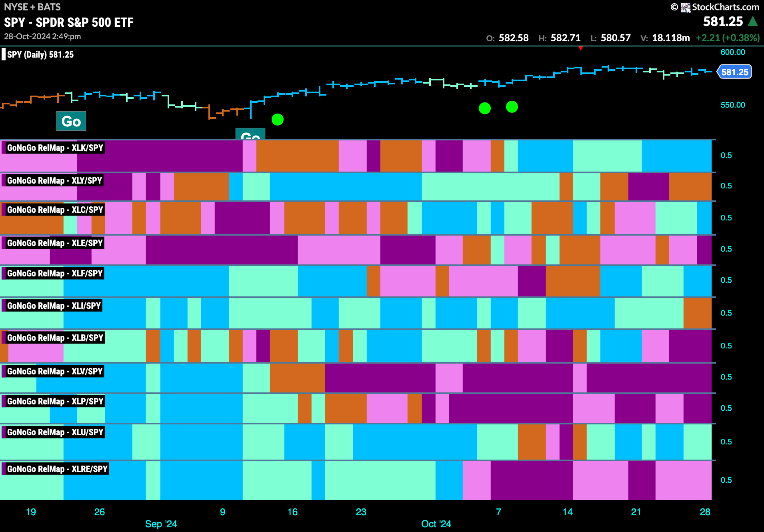Screen dimensions: 764x532
Task: Click the high price value 582.71
Action: point(566,38)
